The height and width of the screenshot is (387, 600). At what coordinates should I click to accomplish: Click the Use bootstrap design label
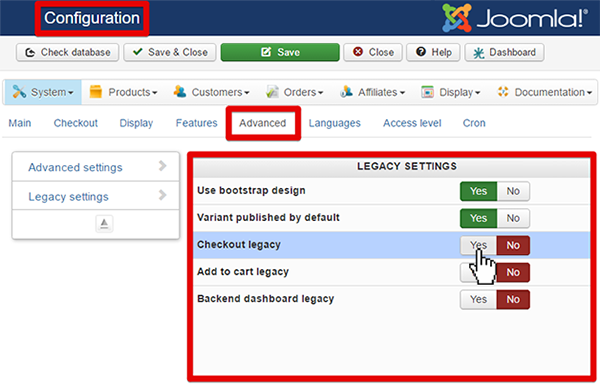[251, 191]
